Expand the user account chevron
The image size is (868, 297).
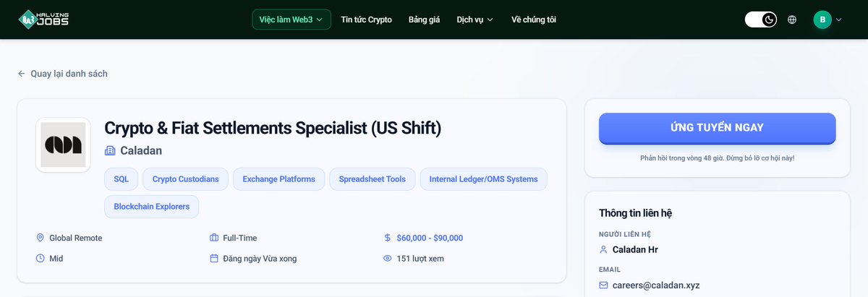click(x=839, y=20)
